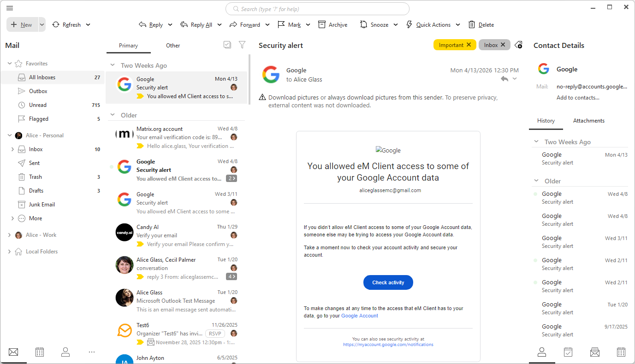Select the All Inboxes folder
635x364 pixels.
tap(53, 77)
